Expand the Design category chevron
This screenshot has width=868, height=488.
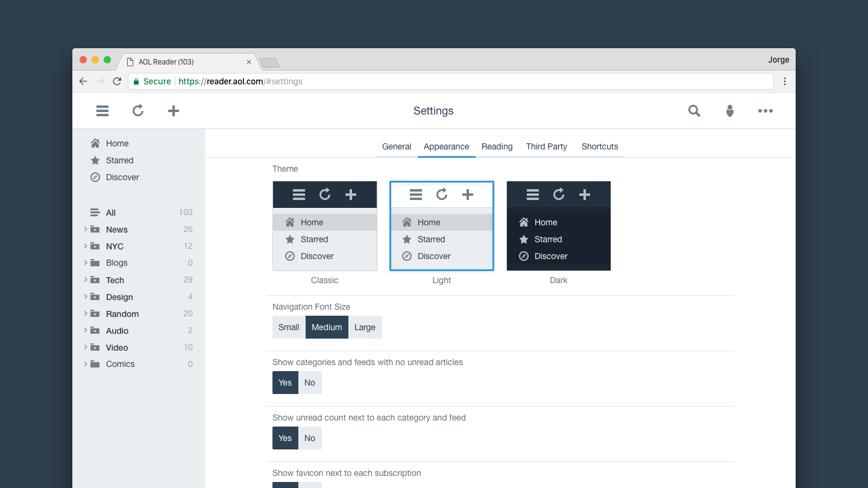point(86,297)
